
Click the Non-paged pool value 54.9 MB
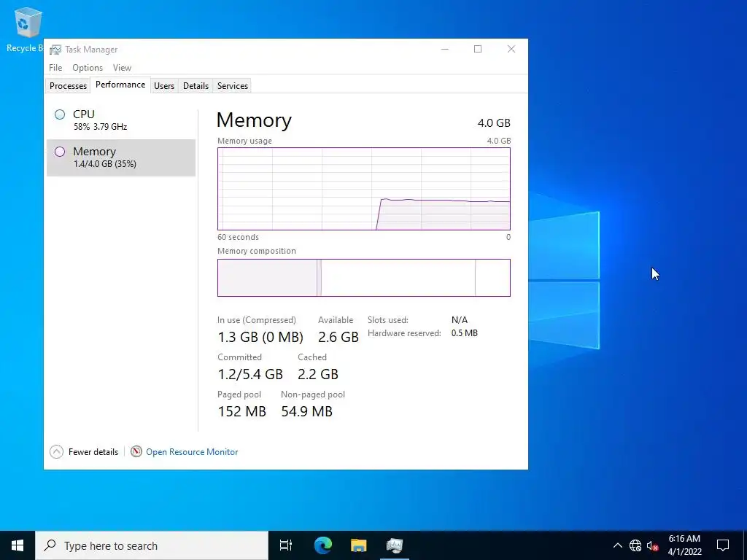[x=306, y=411]
